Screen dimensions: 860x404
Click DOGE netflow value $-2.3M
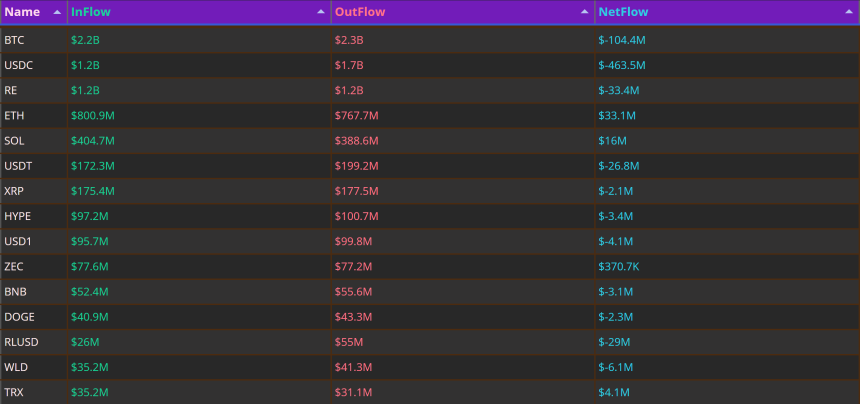(x=616, y=317)
